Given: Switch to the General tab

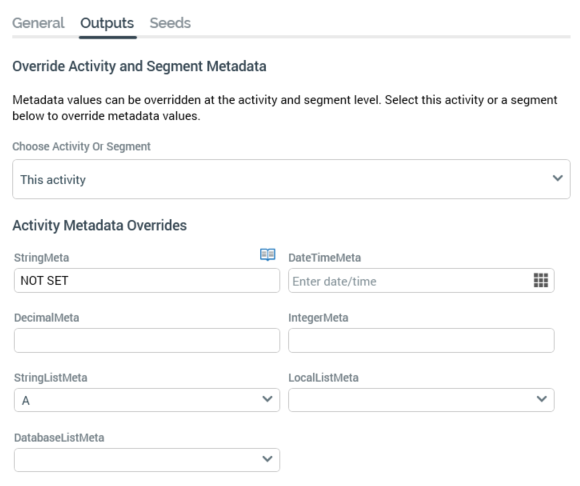Looking at the screenshot, I should 38,23.
